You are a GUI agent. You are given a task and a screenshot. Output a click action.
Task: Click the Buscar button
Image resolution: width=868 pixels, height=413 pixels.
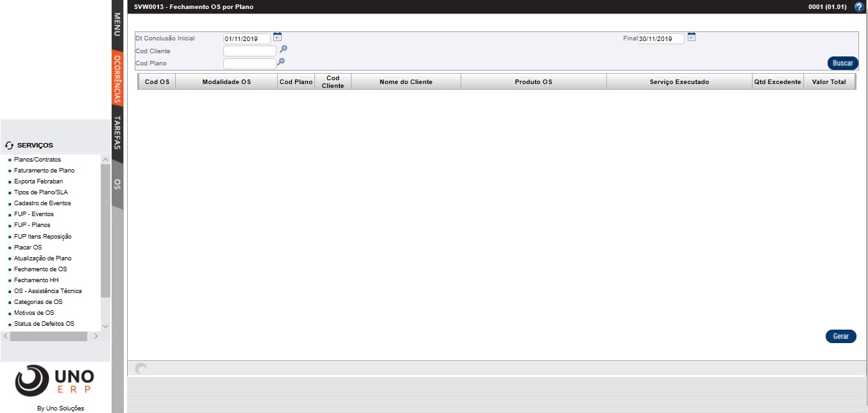pyautogui.click(x=842, y=63)
